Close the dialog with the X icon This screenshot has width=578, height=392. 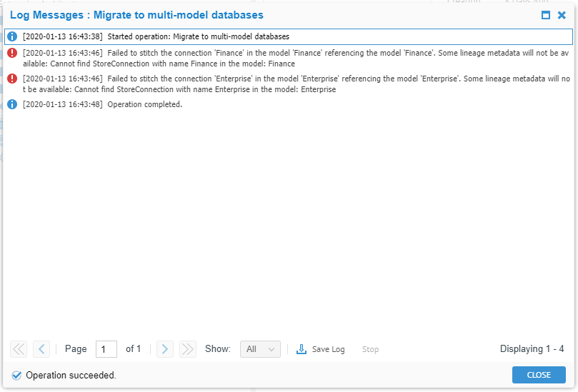pyautogui.click(x=562, y=15)
